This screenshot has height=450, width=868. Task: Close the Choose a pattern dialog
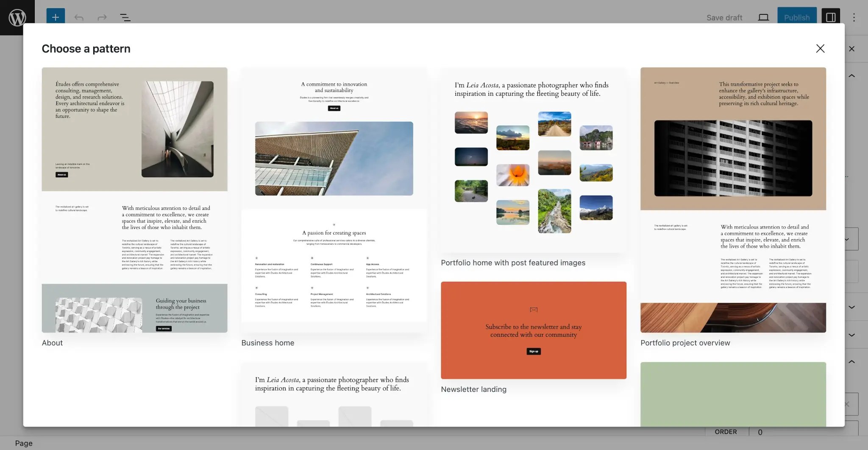pyautogui.click(x=820, y=48)
